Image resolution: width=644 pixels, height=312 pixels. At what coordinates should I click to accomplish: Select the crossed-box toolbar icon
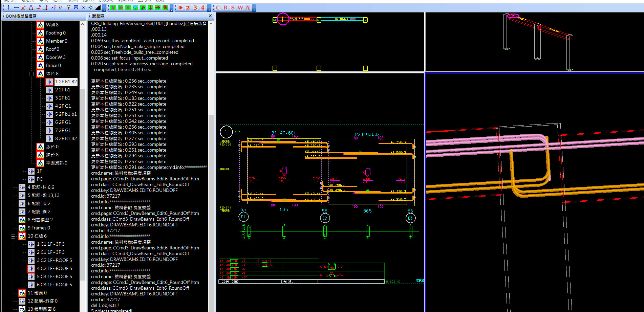click(x=76, y=7)
